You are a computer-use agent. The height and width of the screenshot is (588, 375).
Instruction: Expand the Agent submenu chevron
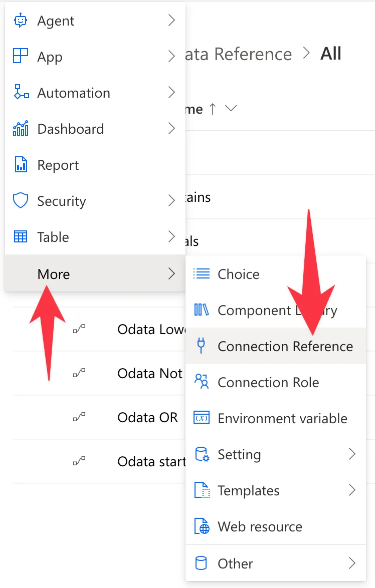click(171, 20)
